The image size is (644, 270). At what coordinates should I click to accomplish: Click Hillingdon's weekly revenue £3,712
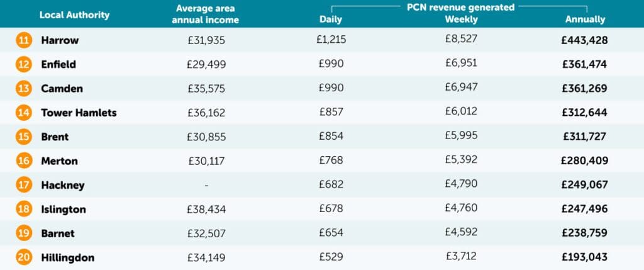(461, 257)
